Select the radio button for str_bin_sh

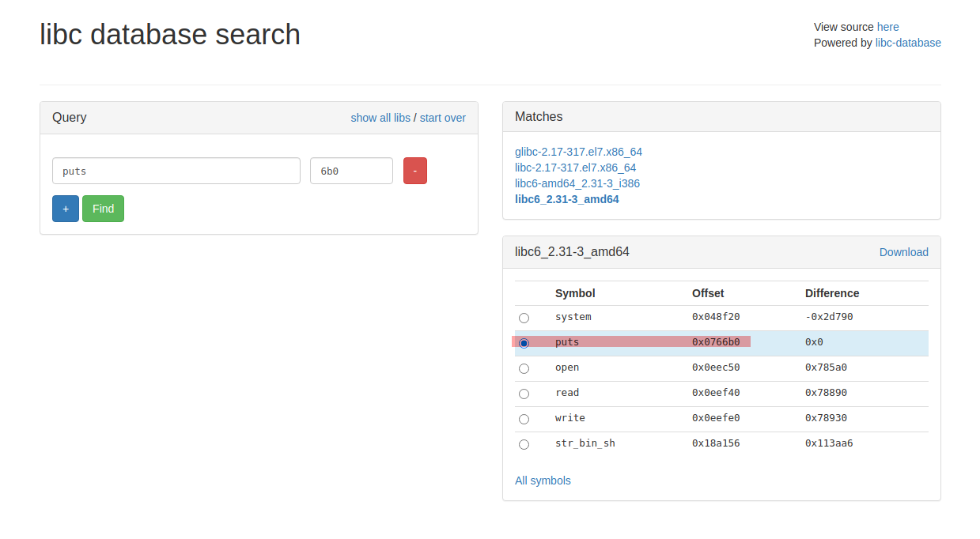tap(524, 444)
